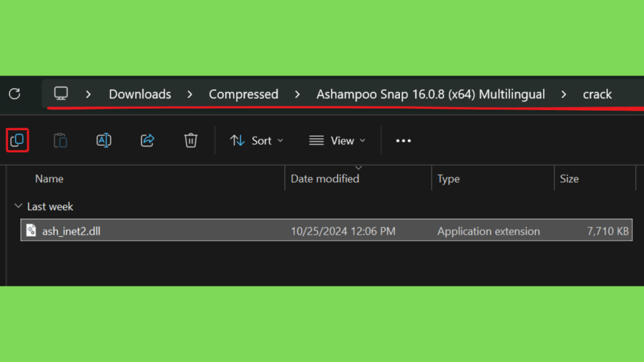Screen dimensions: 644x362
Task: Sort by Date modified column header
Action: [325, 179]
